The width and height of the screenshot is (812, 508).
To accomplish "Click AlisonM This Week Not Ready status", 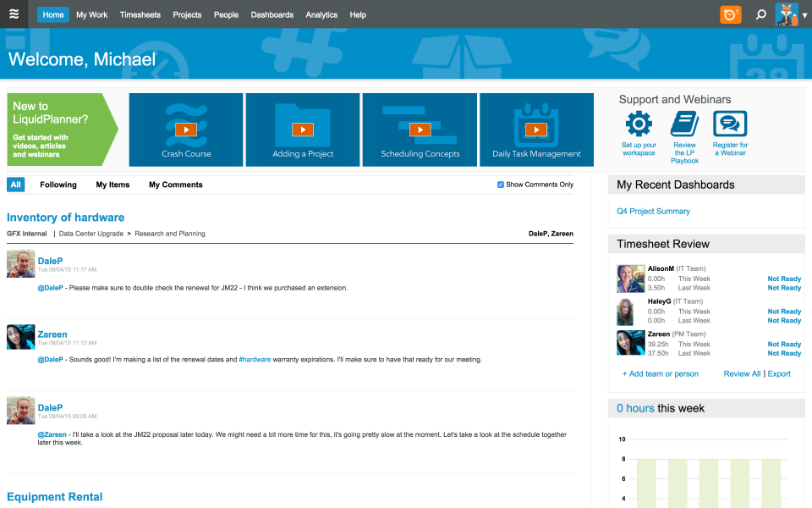I will (x=784, y=279).
